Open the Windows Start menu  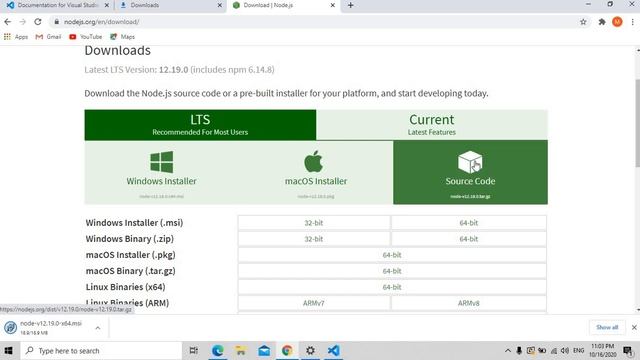9,351
